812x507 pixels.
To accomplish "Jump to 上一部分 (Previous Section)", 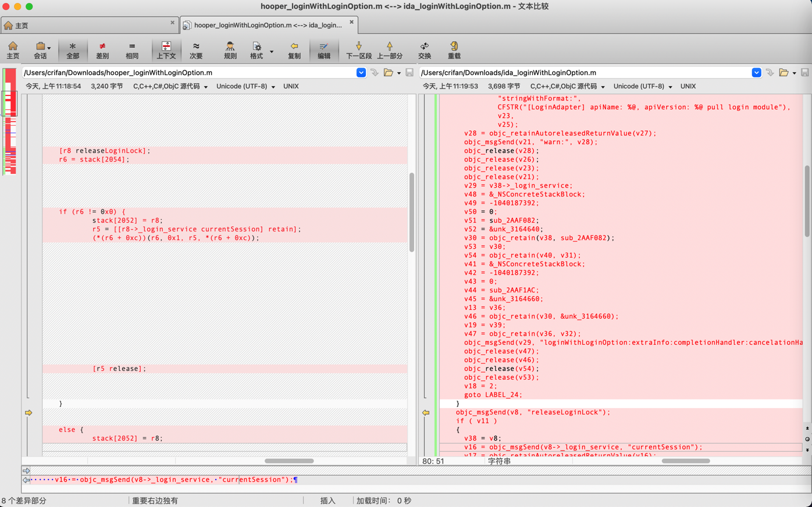I will (390, 50).
